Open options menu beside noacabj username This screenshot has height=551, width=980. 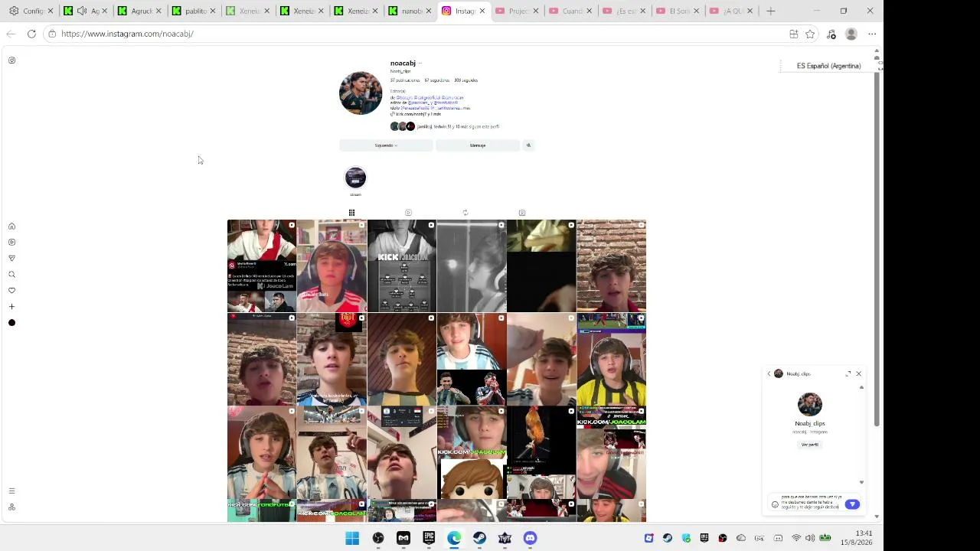[420, 64]
